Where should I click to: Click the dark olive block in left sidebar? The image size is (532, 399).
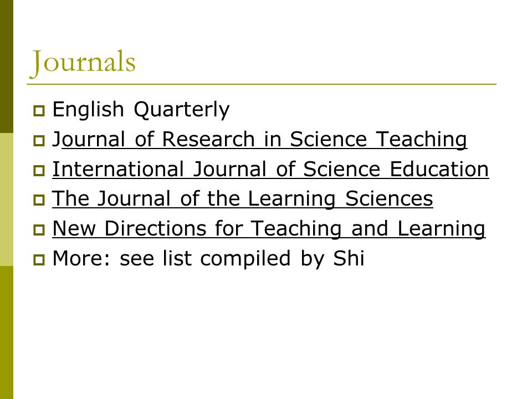pos(7,66)
